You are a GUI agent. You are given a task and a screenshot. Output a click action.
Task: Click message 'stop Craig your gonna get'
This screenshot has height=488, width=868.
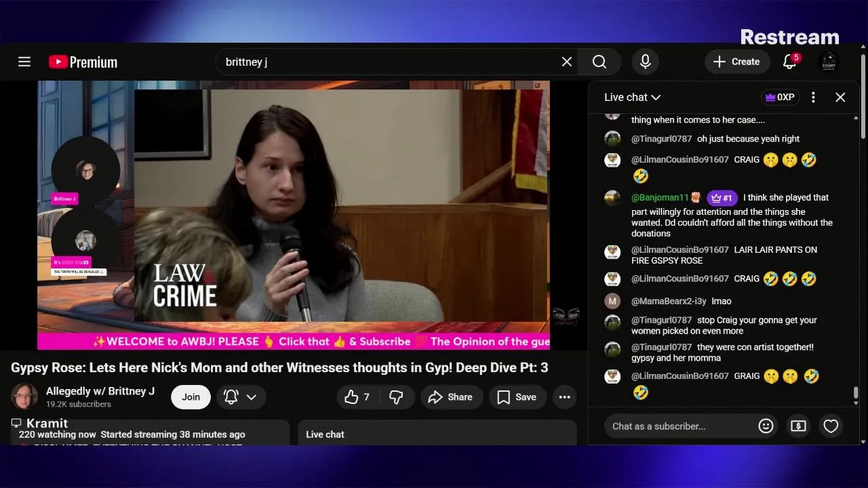724,325
